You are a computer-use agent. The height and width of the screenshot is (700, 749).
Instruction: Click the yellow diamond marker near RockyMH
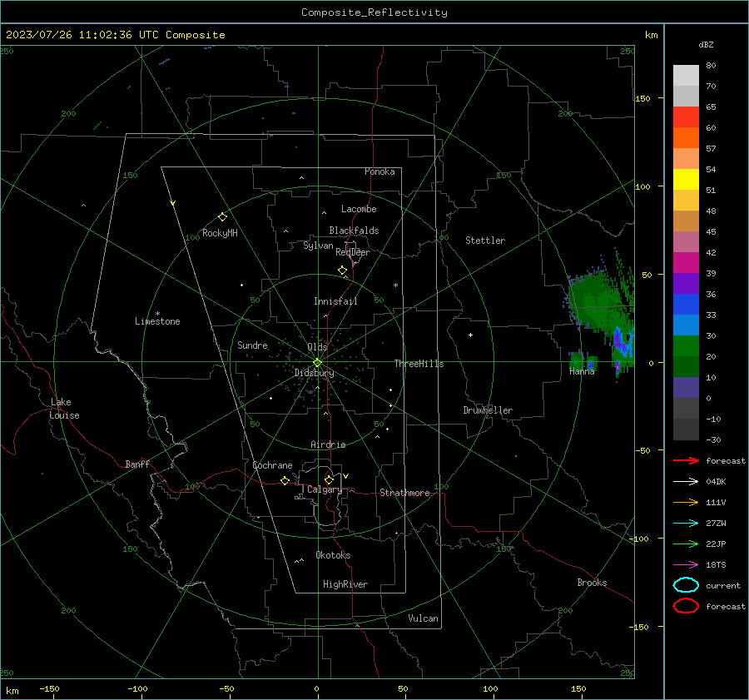point(222,217)
